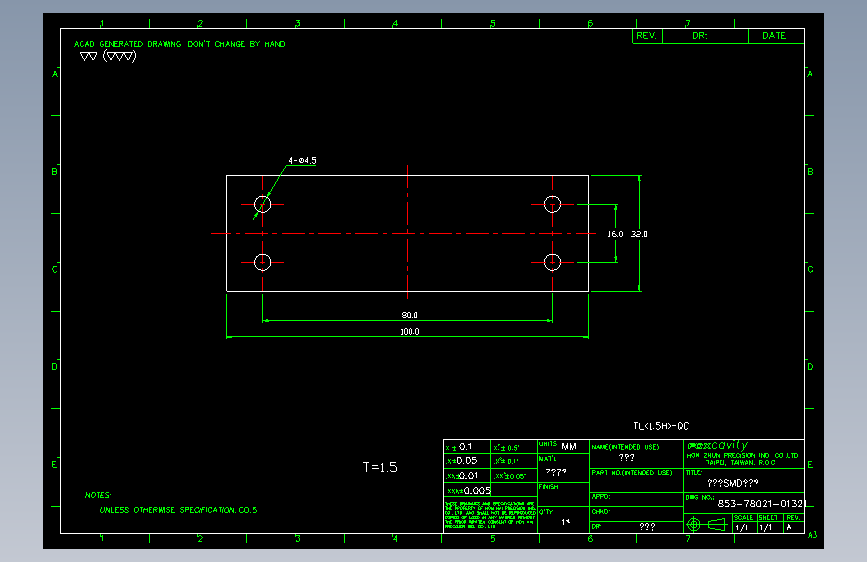The width and height of the screenshot is (867, 562).
Task: Click the DATE header in revision block
Action: tap(774, 36)
